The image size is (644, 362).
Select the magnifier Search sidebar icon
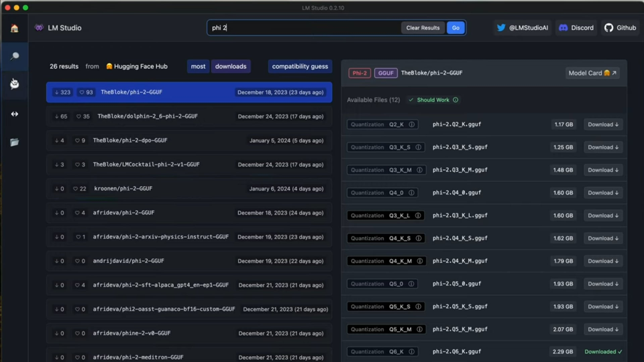tap(14, 56)
